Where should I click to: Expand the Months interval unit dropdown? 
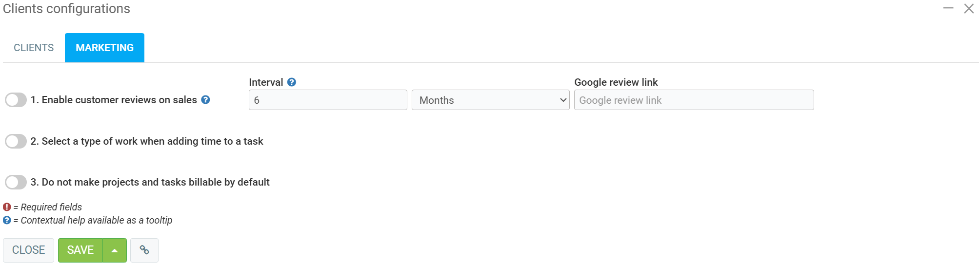pos(490,100)
